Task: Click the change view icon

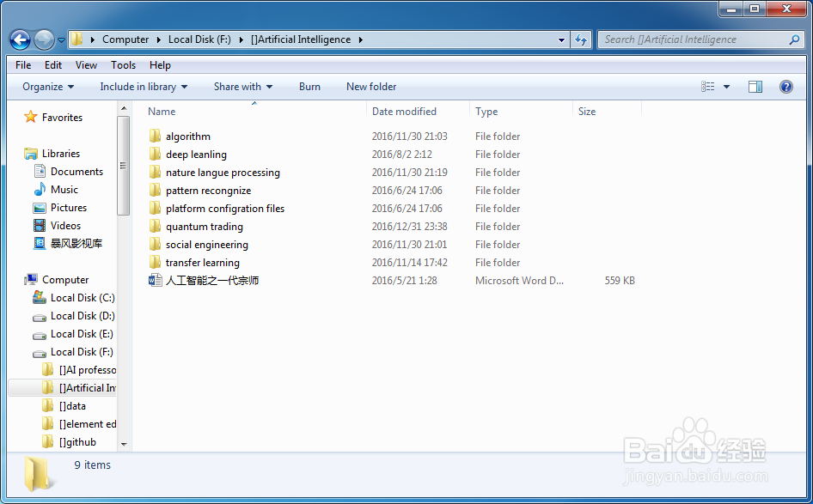Action: [x=708, y=87]
